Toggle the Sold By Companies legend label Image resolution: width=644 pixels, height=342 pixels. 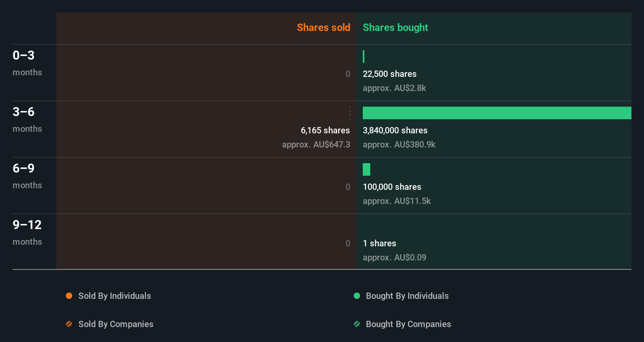(x=116, y=324)
